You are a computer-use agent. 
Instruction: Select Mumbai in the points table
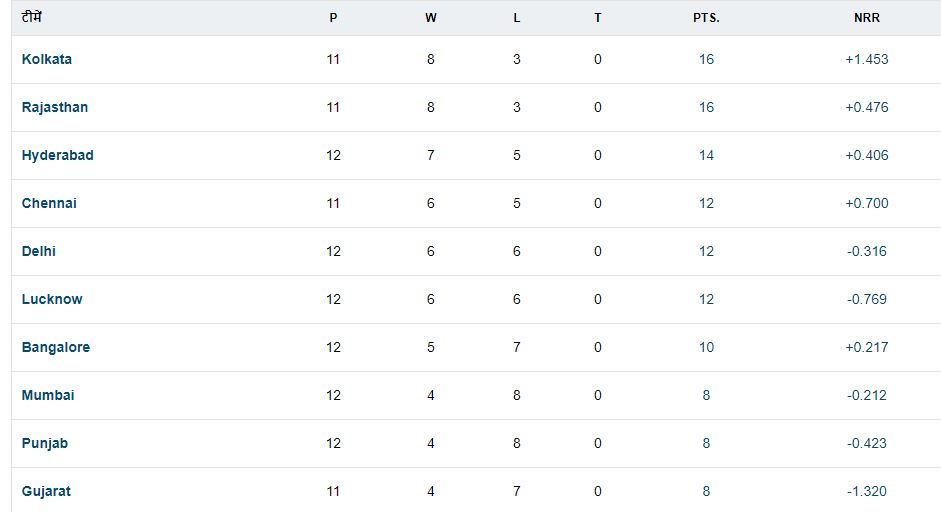pyautogui.click(x=48, y=395)
